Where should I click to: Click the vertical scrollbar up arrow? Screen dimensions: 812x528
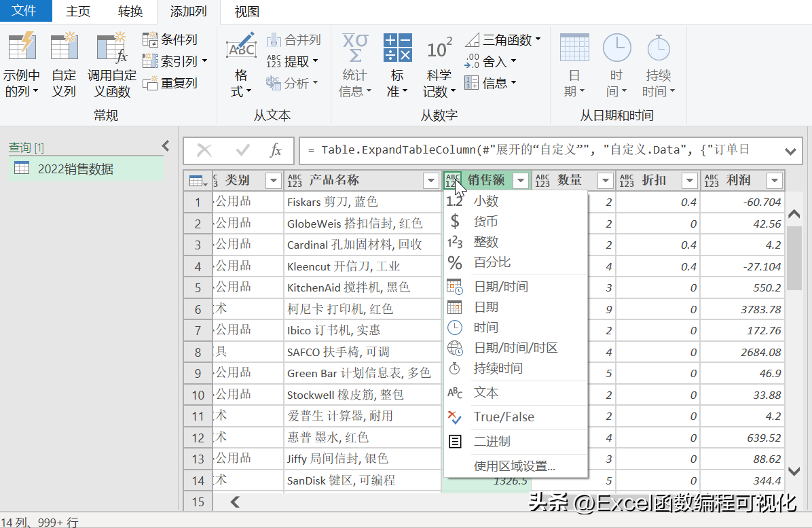click(x=794, y=213)
